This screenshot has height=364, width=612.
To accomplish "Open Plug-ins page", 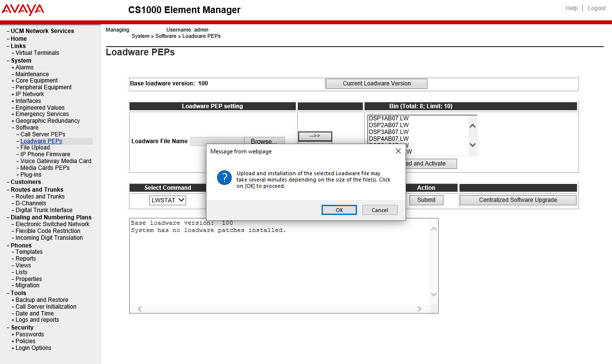I will (x=31, y=175).
